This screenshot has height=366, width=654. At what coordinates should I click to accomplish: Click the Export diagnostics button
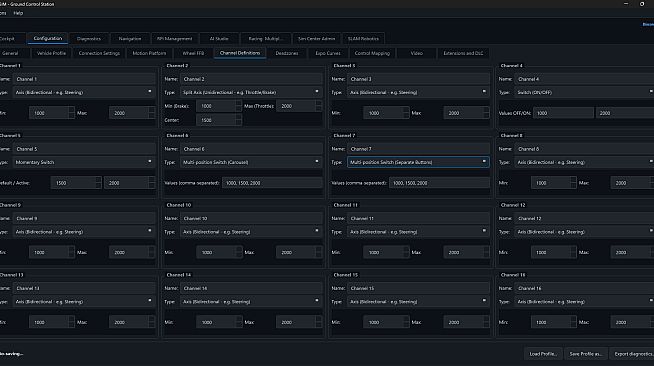click(633, 354)
